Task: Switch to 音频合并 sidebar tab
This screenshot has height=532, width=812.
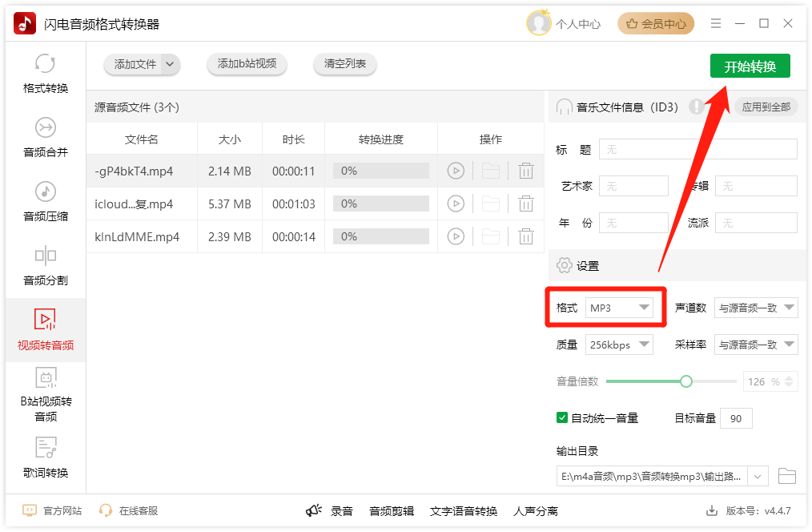Action: pyautogui.click(x=46, y=137)
